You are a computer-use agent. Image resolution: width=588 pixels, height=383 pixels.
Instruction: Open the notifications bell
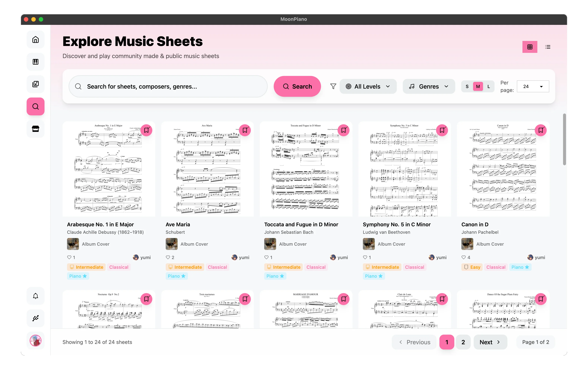point(35,296)
